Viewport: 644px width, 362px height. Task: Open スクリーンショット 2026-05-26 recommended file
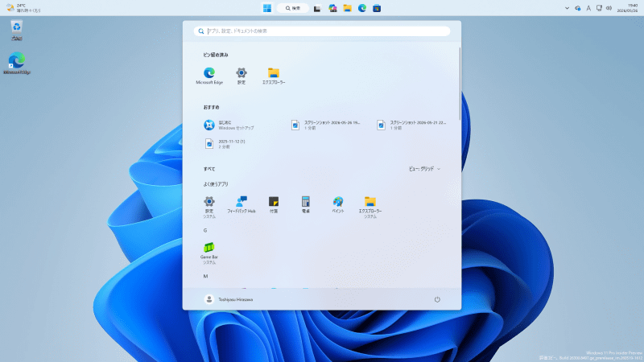click(x=326, y=125)
